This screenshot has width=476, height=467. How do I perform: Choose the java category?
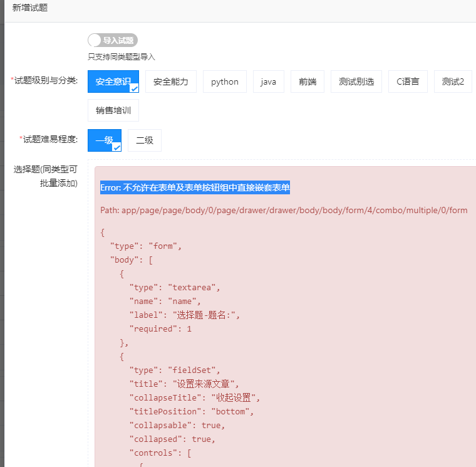tap(268, 81)
